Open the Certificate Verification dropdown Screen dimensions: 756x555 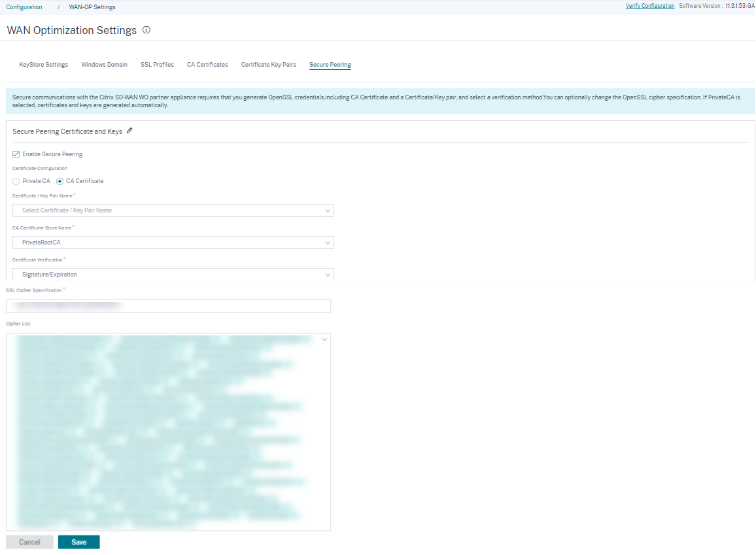coord(173,274)
